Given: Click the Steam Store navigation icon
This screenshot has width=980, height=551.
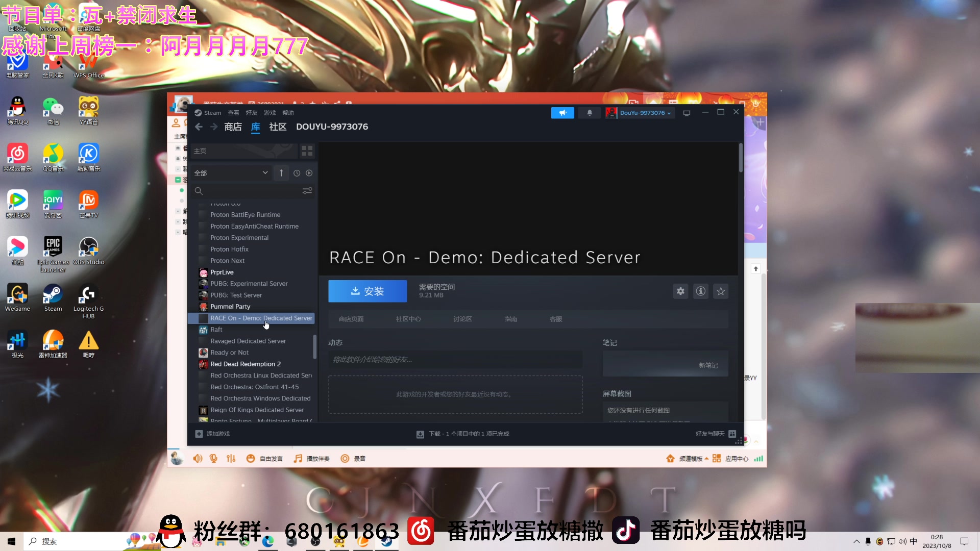Looking at the screenshot, I should [x=234, y=127].
